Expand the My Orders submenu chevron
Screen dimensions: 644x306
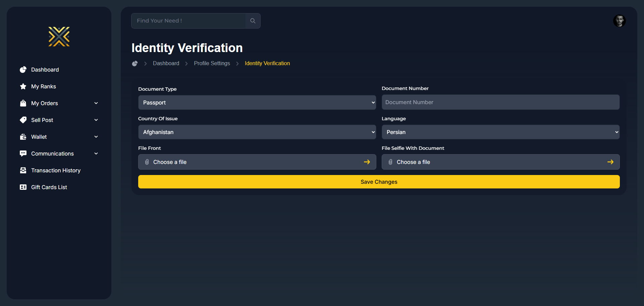[x=96, y=103]
